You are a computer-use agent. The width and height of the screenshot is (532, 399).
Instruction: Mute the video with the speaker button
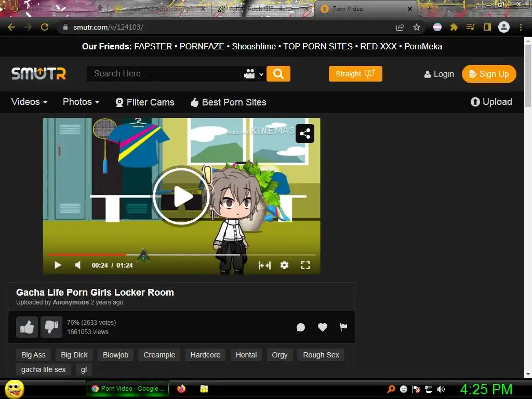coord(78,265)
